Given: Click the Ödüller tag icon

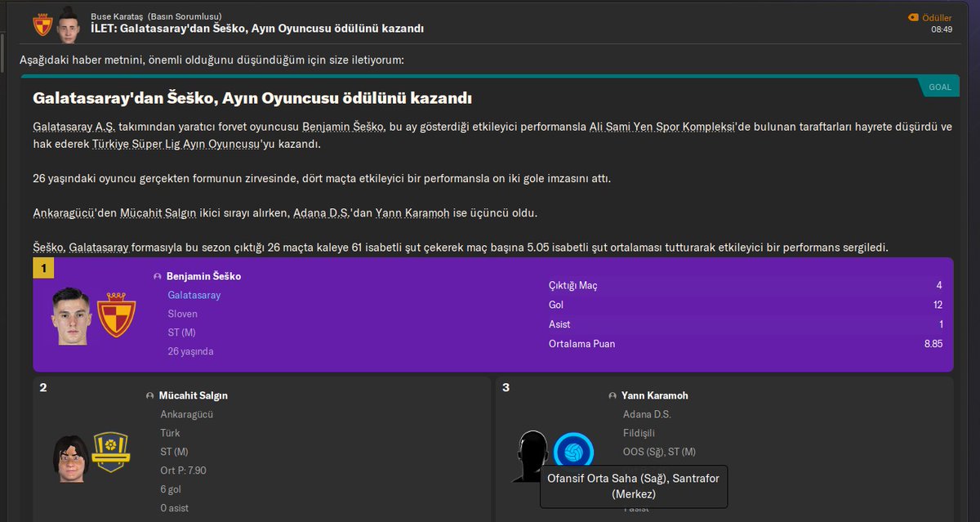Looking at the screenshot, I should pyautogui.click(x=912, y=17).
